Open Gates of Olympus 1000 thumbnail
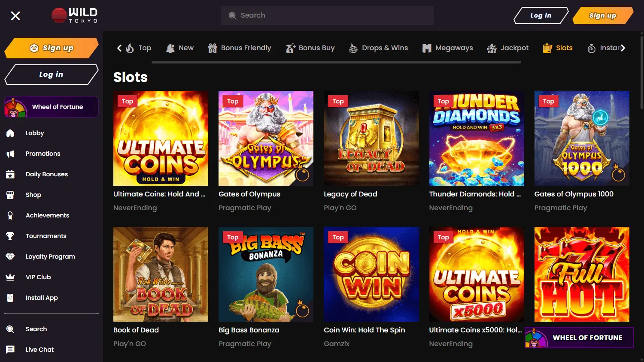The height and width of the screenshot is (362, 644). pos(582,138)
